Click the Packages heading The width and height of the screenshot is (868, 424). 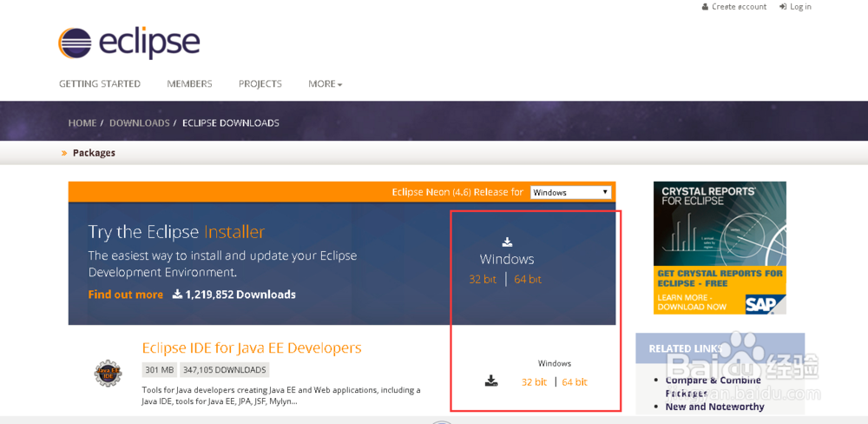94,153
